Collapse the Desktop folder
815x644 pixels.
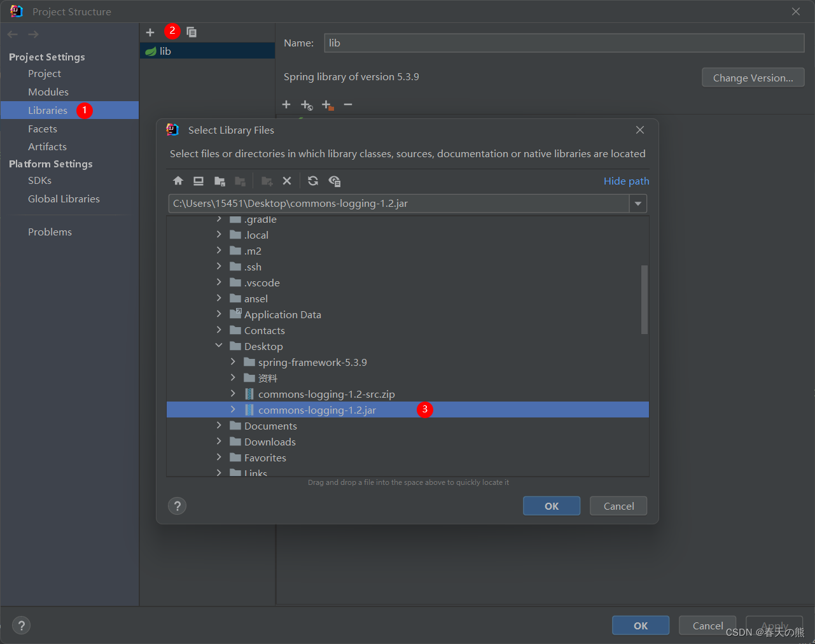click(219, 346)
